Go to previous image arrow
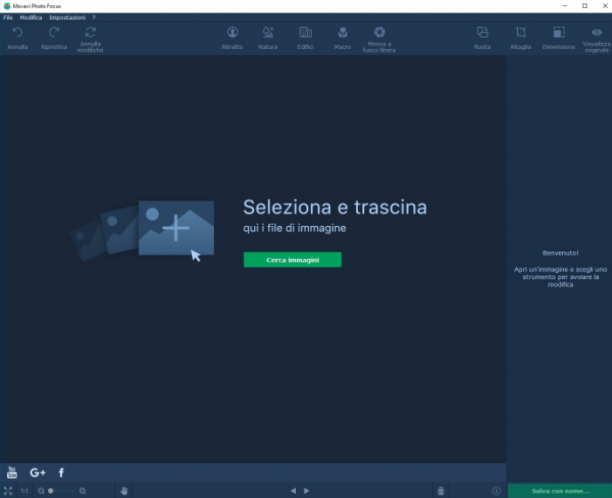 pos(293,491)
